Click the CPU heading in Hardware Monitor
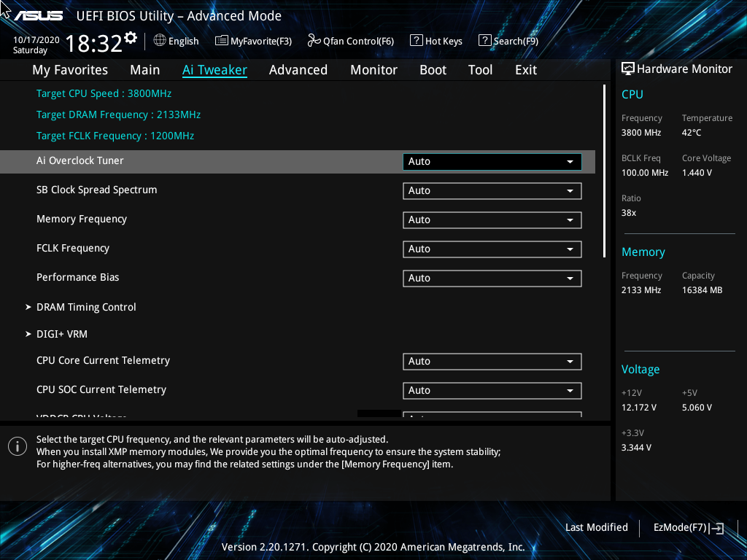The image size is (747, 560). [632, 94]
